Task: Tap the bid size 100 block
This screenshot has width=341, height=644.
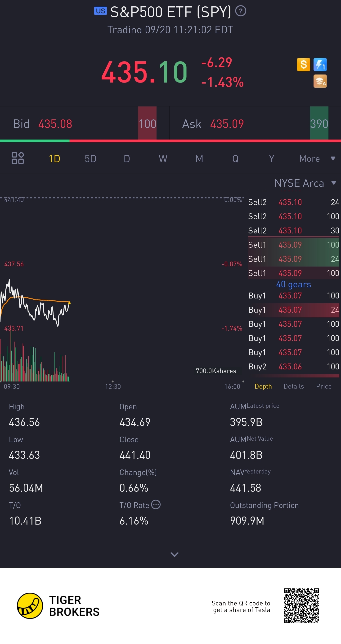Action: click(147, 123)
